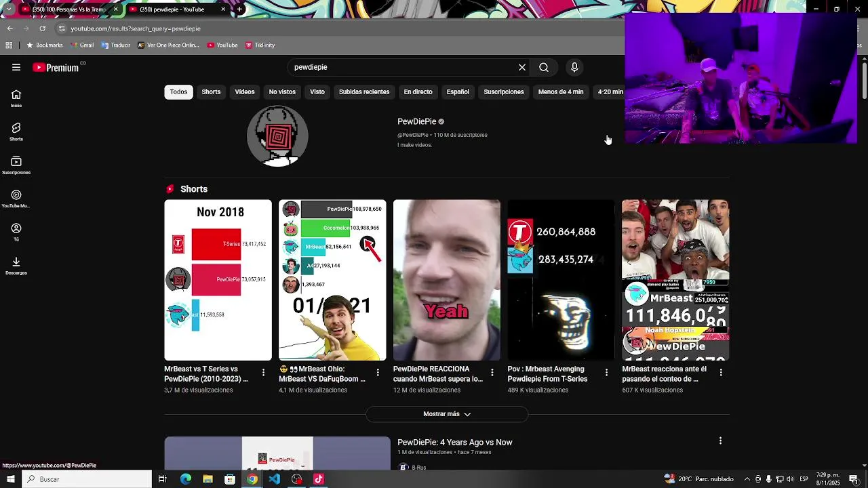
Task: Open Shorts from the left sidebar
Action: (x=16, y=131)
